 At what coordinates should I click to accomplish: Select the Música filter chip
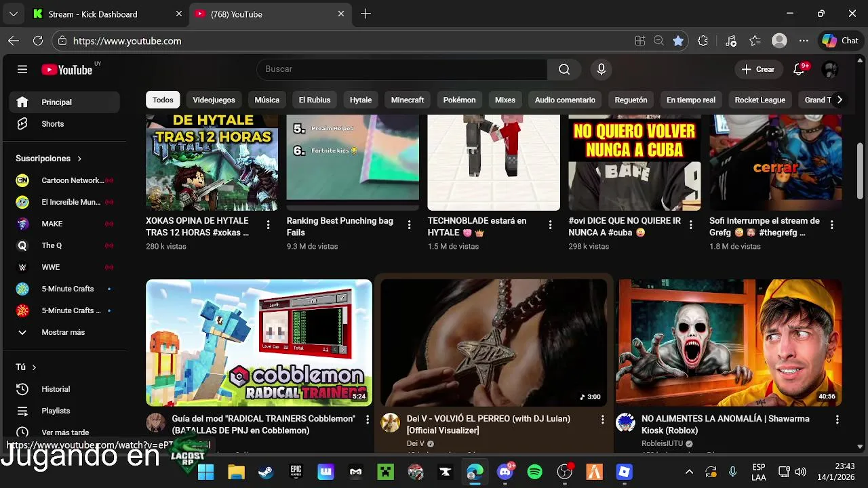point(267,100)
